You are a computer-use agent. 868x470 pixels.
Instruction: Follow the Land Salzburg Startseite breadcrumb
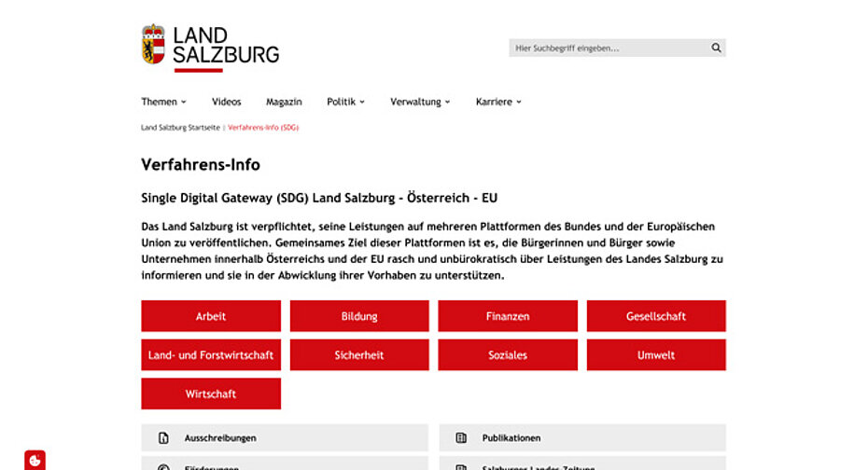click(180, 127)
